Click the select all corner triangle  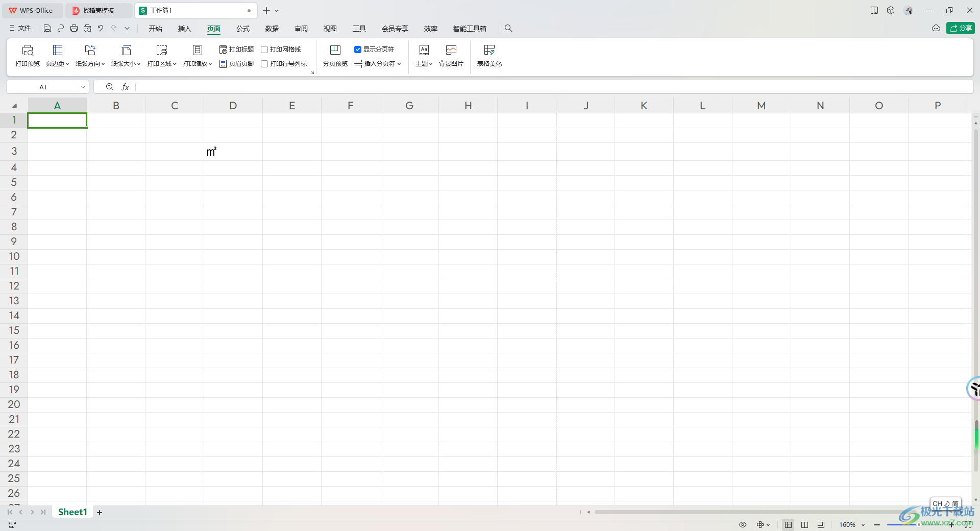coord(14,106)
